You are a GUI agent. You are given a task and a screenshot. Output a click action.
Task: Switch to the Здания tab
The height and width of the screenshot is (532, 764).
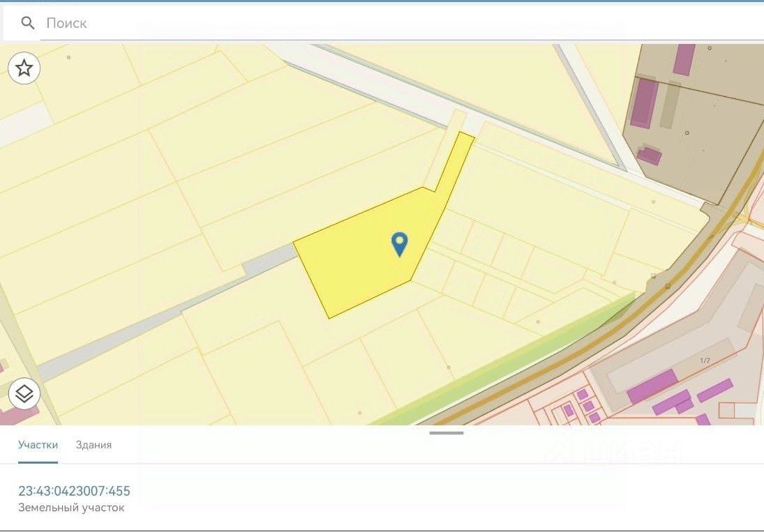click(x=93, y=445)
